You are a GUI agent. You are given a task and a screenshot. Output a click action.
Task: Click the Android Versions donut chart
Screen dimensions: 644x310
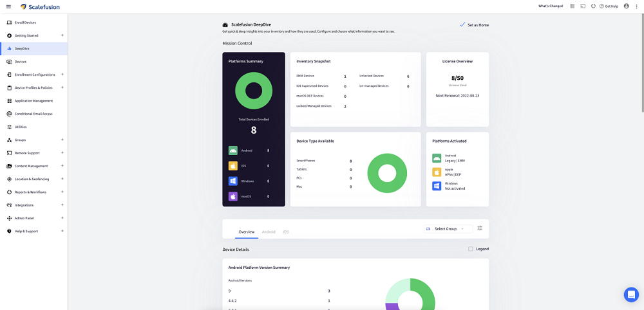coord(410,294)
